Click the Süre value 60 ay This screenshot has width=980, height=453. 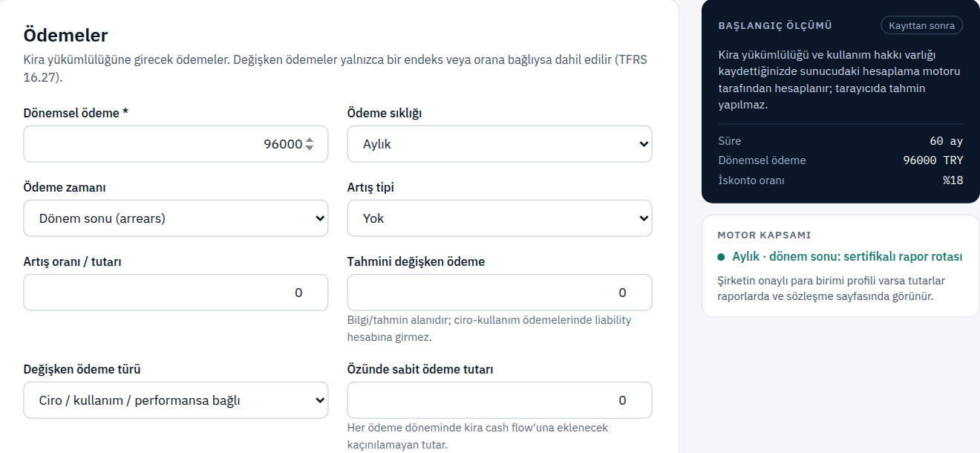(946, 141)
